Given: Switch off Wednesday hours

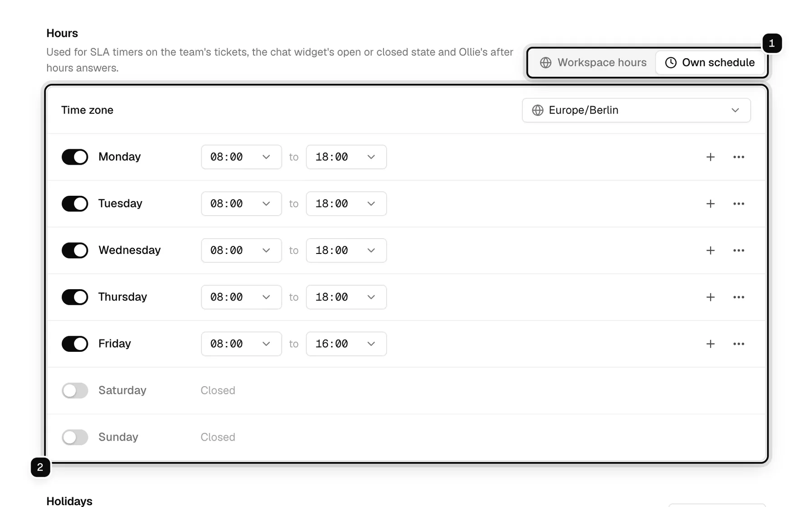Looking at the screenshot, I should point(75,250).
